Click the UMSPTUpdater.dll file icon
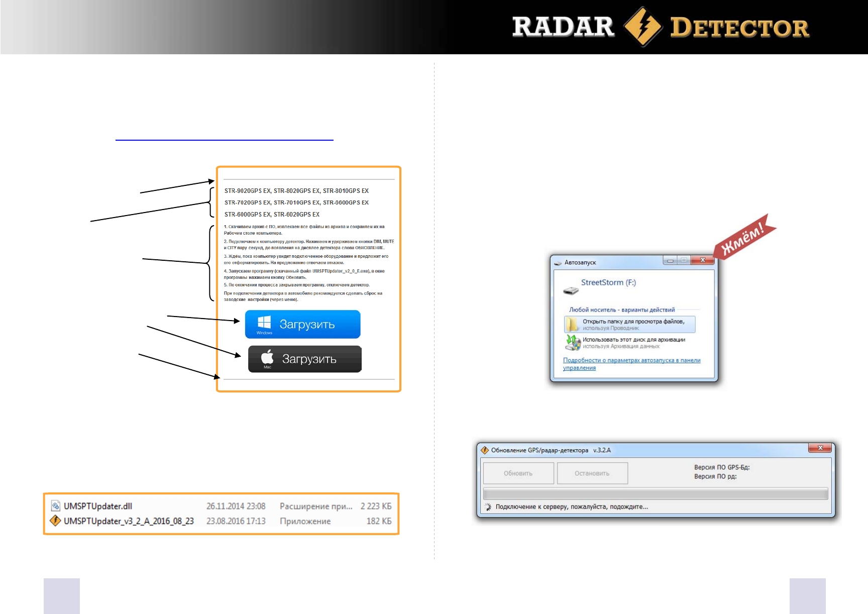Screen dimensions: 868x614 (x=56, y=506)
